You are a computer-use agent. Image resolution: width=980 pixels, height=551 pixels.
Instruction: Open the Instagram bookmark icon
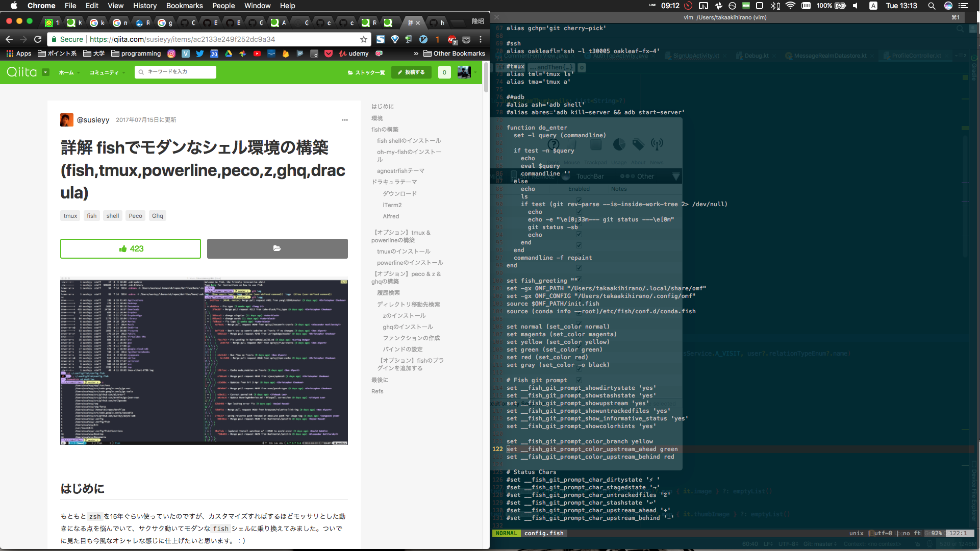coord(171,54)
